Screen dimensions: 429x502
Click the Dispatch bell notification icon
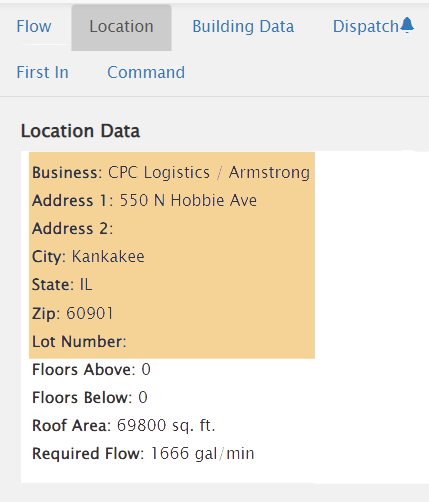pyautogui.click(x=407, y=25)
